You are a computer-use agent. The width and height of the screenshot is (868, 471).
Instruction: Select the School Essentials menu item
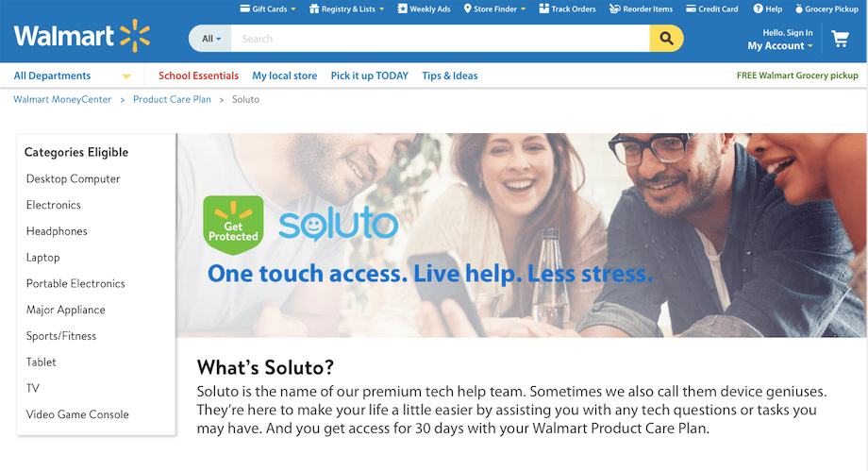pyautogui.click(x=198, y=76)
